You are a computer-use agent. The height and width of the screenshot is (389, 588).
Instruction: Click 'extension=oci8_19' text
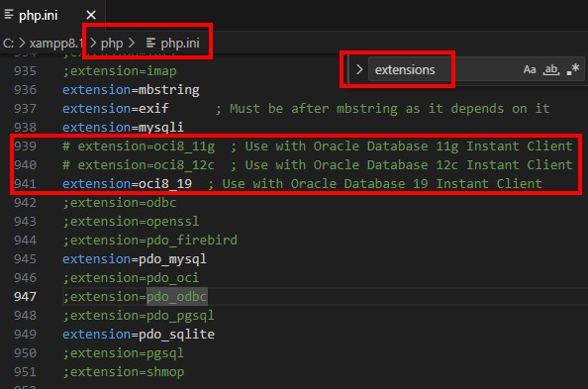127,184
